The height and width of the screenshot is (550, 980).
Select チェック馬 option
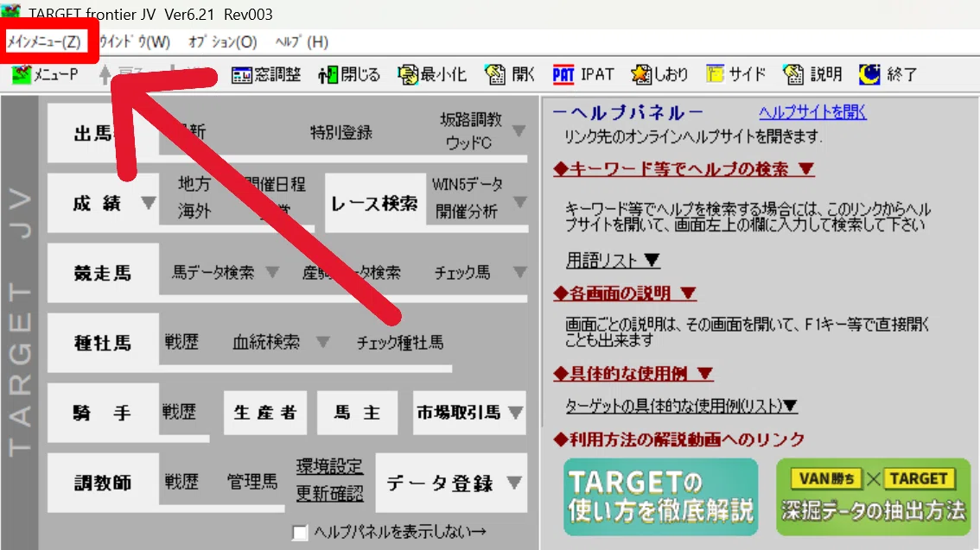462,272
